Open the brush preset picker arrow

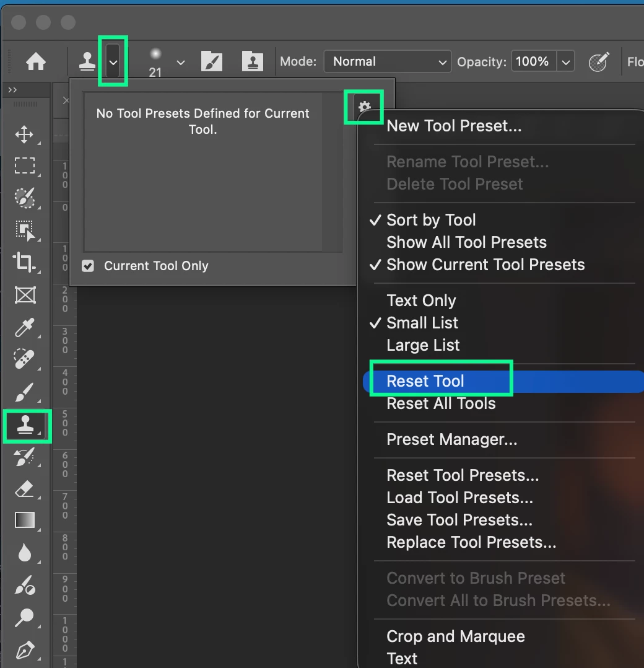click(x=180, y=63)
